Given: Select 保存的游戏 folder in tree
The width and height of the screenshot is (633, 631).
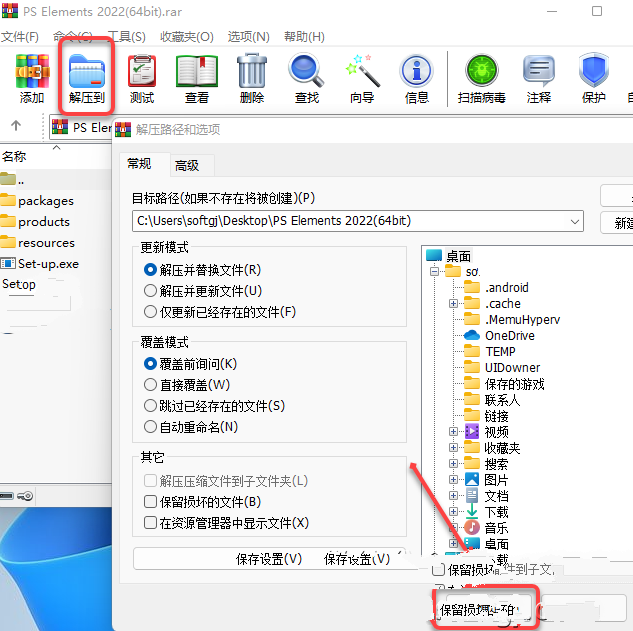Looking at the screenshot, I should pos(504,384).
